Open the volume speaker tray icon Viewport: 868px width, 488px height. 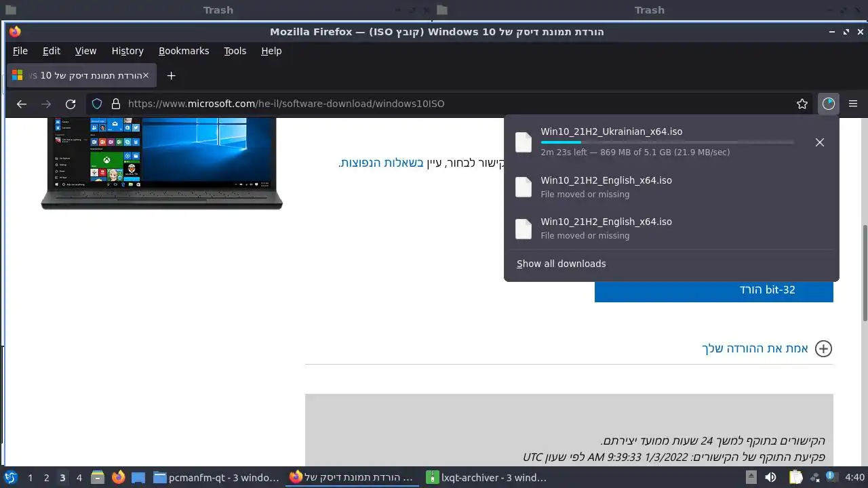click(x=770, y=478)
